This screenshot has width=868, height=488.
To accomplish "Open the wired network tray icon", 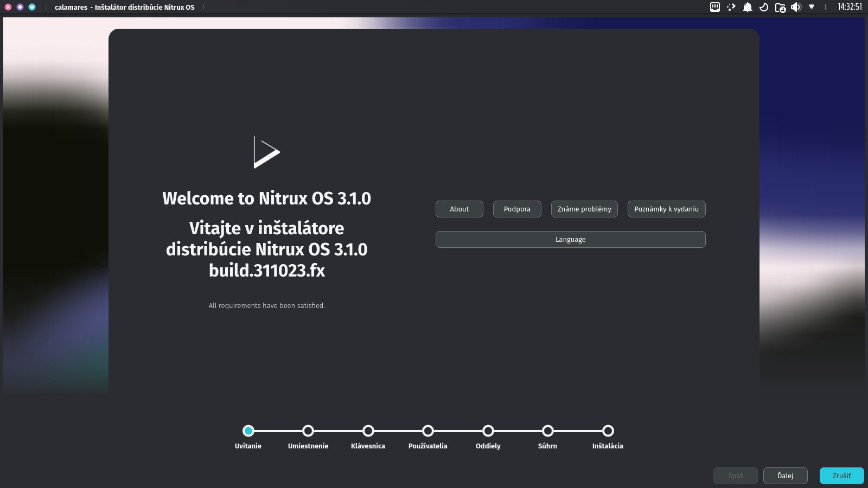I will pyautogui.click(x=715, y=7).
